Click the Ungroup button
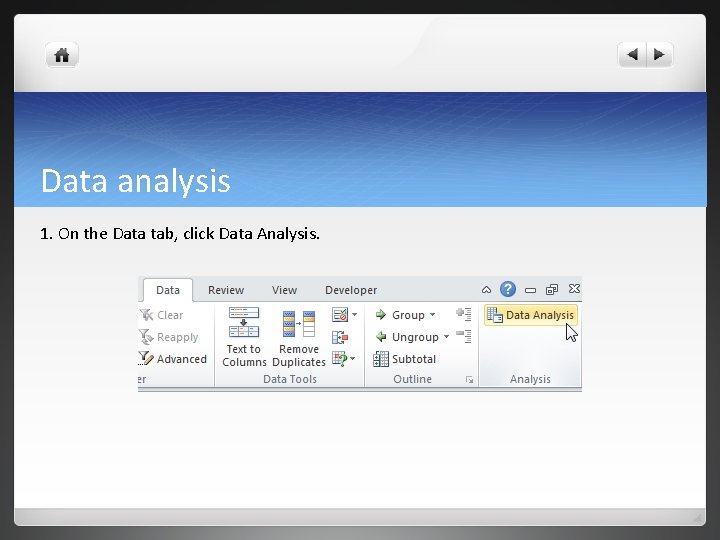This screenshot has width=720, height=540. [407, 337]
